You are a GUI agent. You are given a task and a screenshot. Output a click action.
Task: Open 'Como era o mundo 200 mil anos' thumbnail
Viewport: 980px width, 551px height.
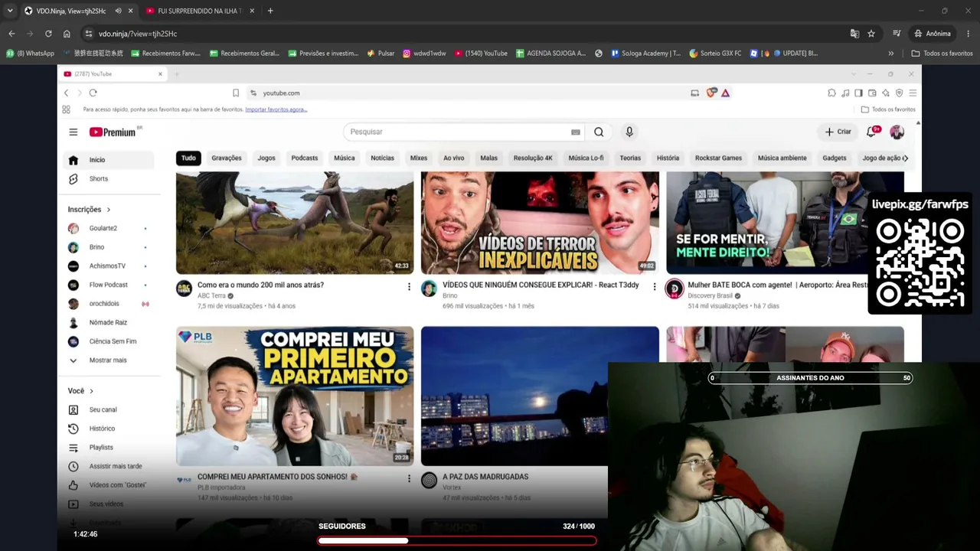pos(295,223)
